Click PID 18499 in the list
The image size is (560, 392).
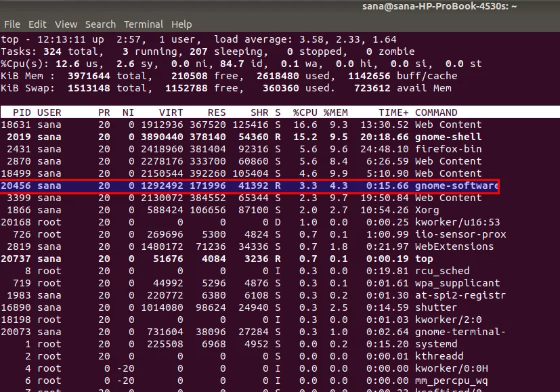pyautogui.click(x=16, y=173)
